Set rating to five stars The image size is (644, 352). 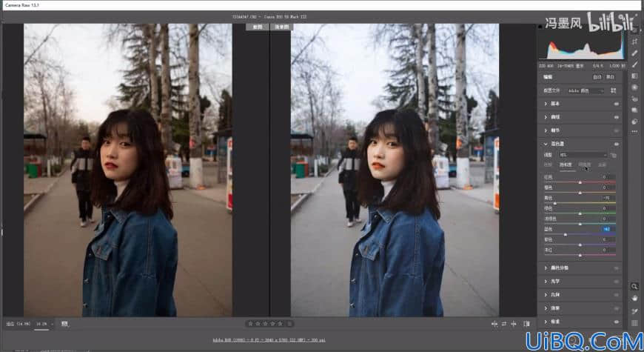(x=281, y=324)
